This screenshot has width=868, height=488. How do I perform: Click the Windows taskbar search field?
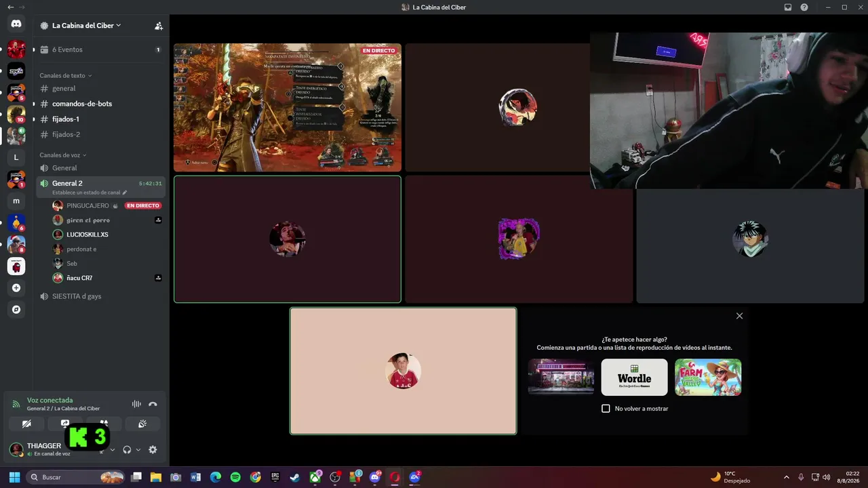pyautogui.click(x=77, y=477)
